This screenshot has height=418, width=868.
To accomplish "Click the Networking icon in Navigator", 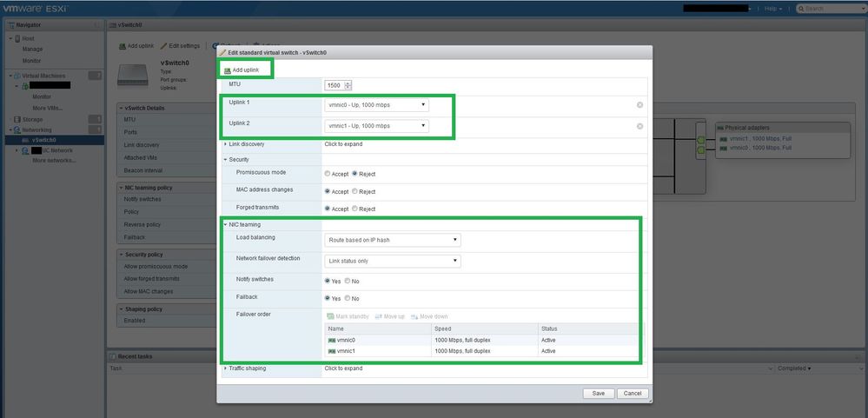I will 17,130.
